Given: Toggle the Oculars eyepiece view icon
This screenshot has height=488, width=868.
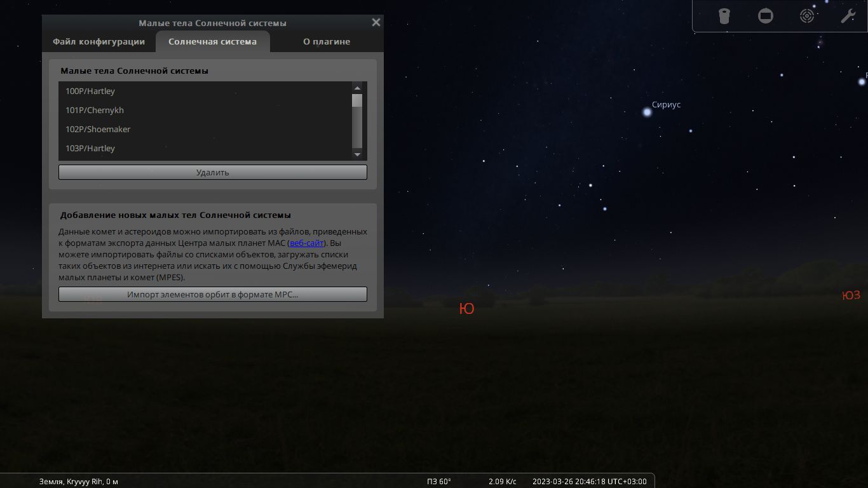Looking at the screenshot, I should click(x=724, y=16).
